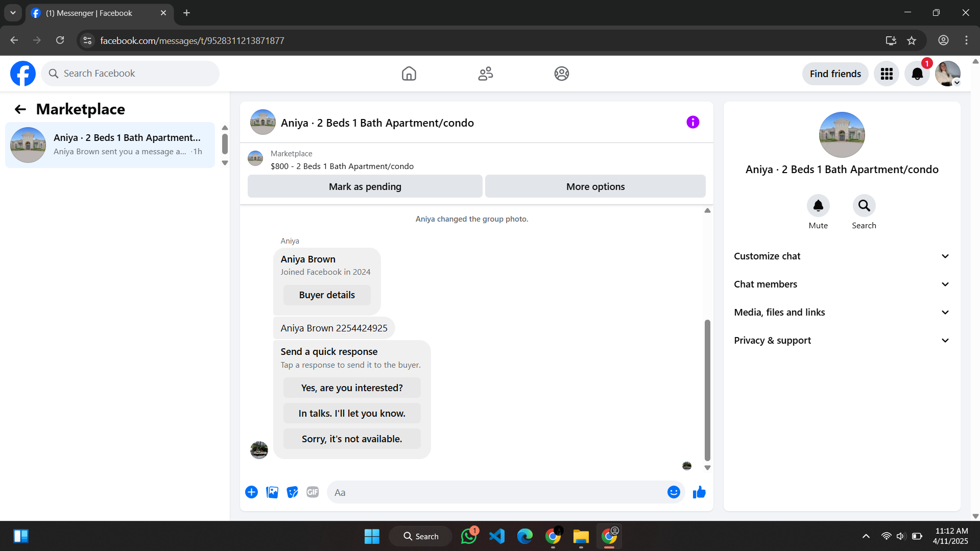
Task: View site information icon in address bar
Action: [x=87, y=40]
